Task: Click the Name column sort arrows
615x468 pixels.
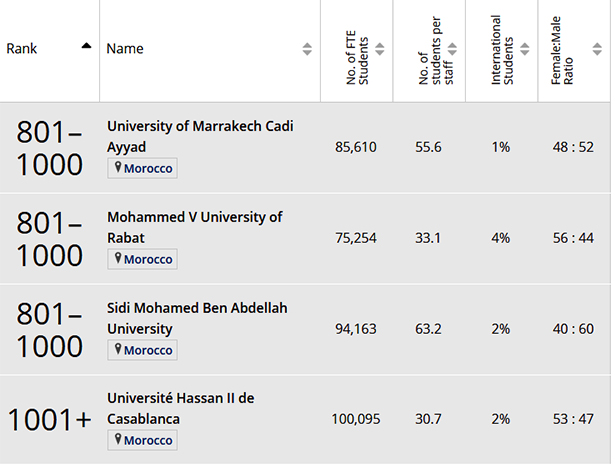Action: pos(306,49)
